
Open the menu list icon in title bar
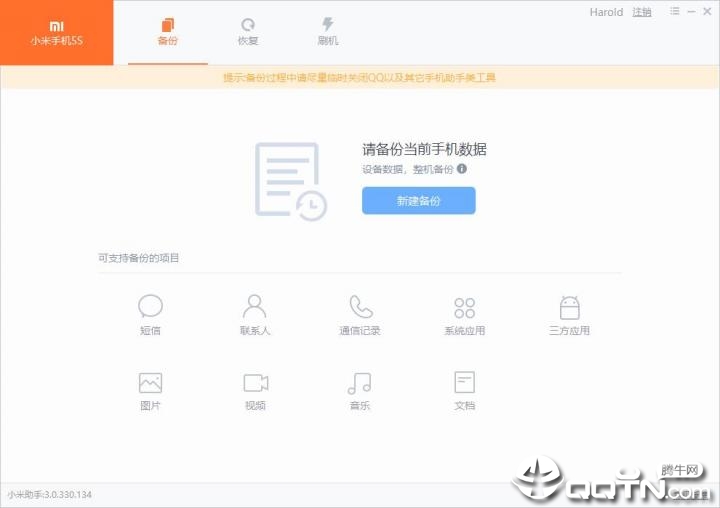click(x=674, y=11)
